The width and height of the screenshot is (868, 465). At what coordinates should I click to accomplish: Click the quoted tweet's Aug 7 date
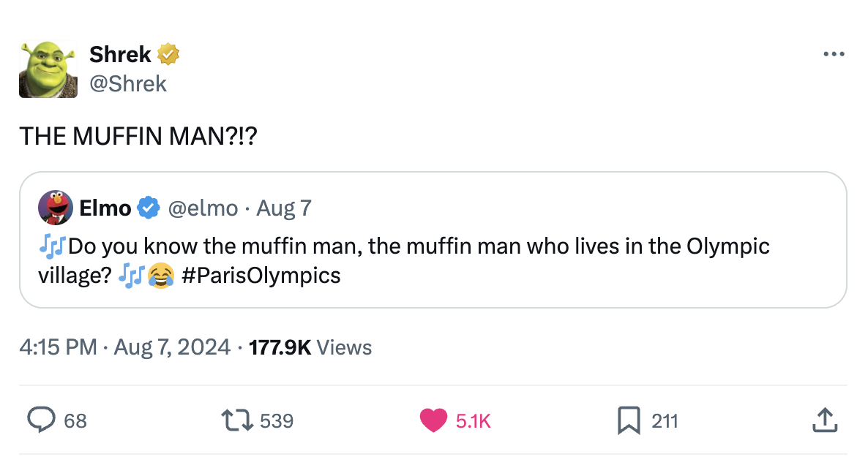(284, 208)
